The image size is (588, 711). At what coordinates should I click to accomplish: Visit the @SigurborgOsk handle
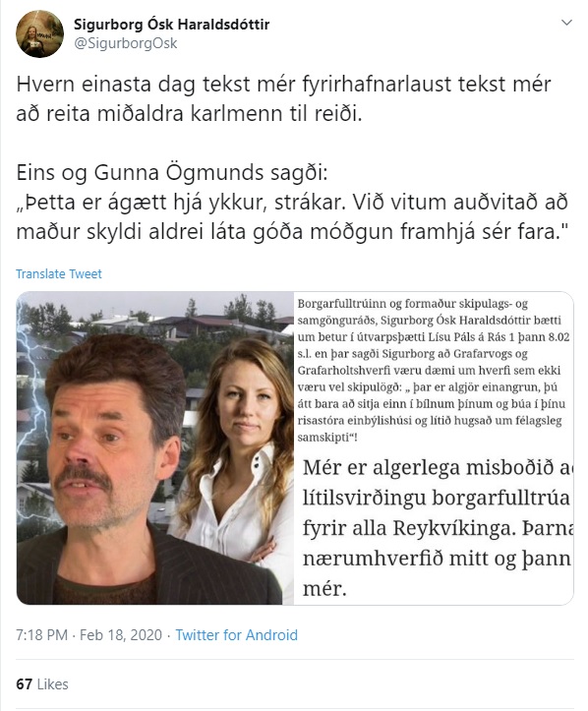tap(125, 43)
